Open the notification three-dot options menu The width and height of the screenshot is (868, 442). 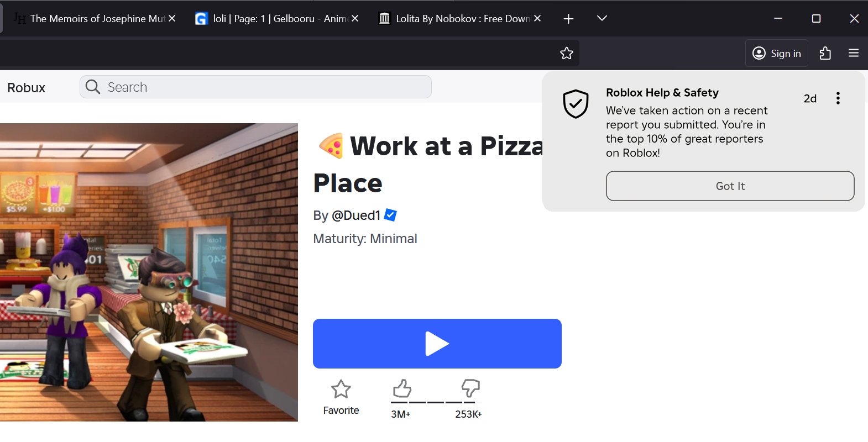[838, 98]
